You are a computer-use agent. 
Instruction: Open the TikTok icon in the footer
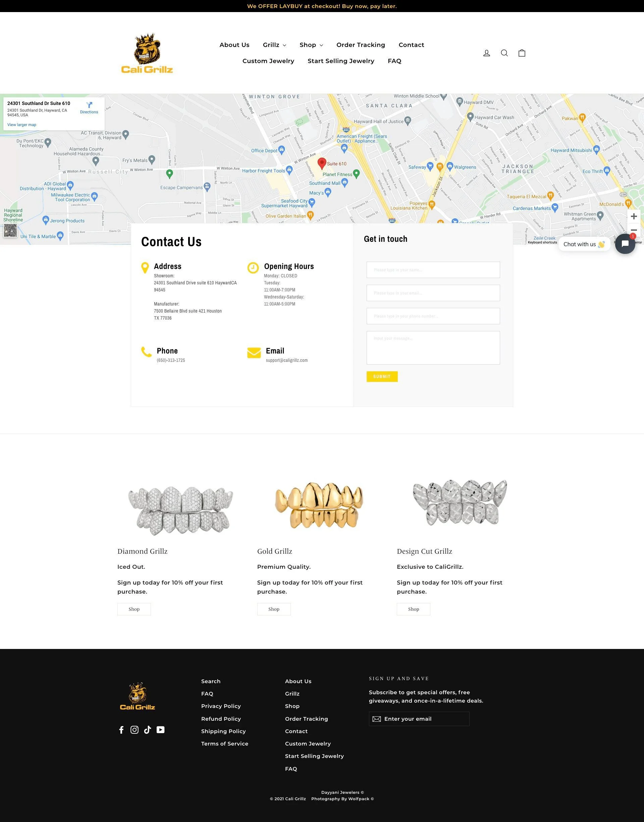tap(148, 730)
